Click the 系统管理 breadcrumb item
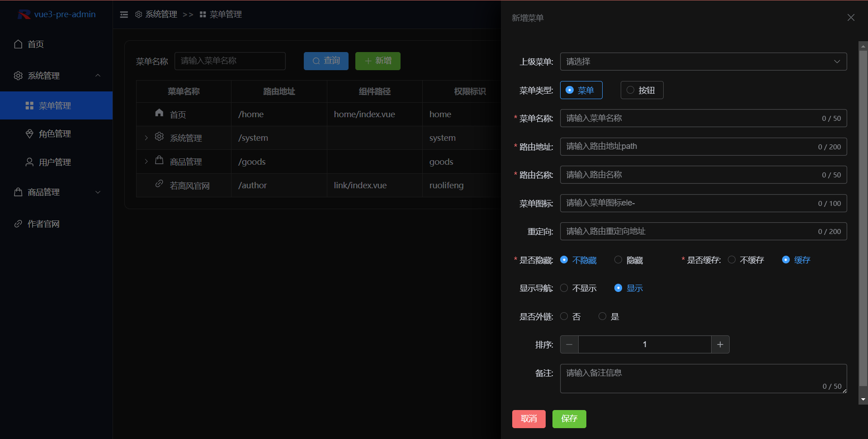The height and width of the screenshot is (439, 868). coord(156,14)
